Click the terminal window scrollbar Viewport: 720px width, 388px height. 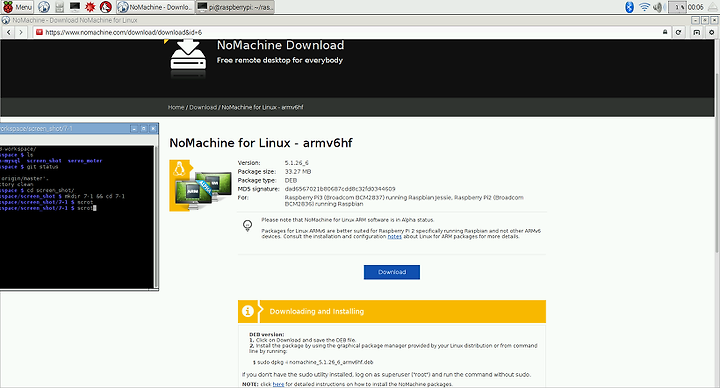tap(156, 217)
